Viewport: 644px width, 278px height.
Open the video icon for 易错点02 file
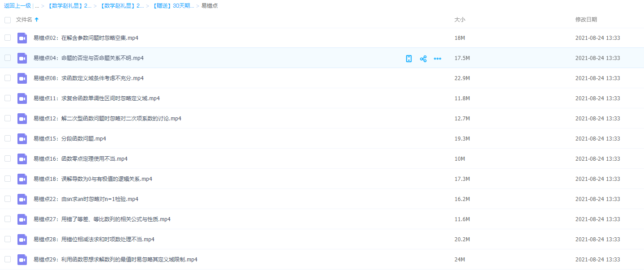[x=22, y=38]
